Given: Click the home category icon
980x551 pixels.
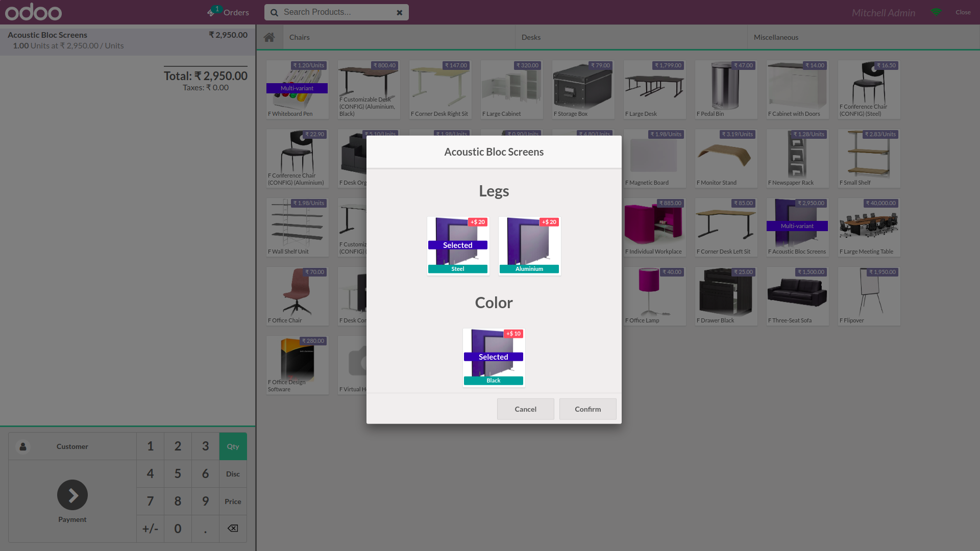Looking at the screenshot, I should click(x=269, y=37).
